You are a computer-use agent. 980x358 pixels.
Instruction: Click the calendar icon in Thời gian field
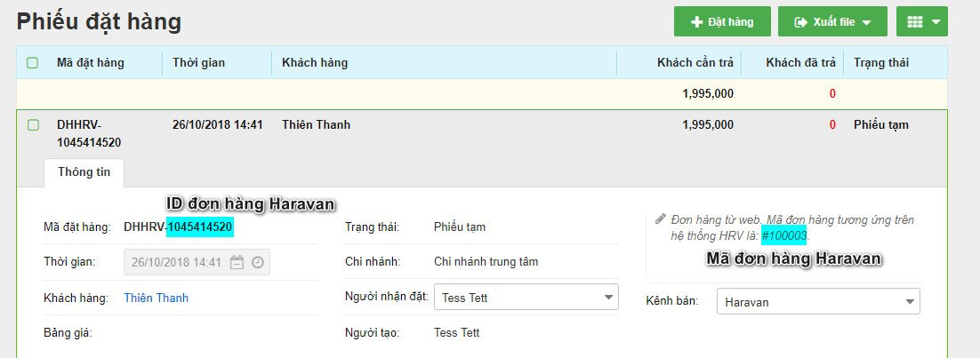(237, 262)
